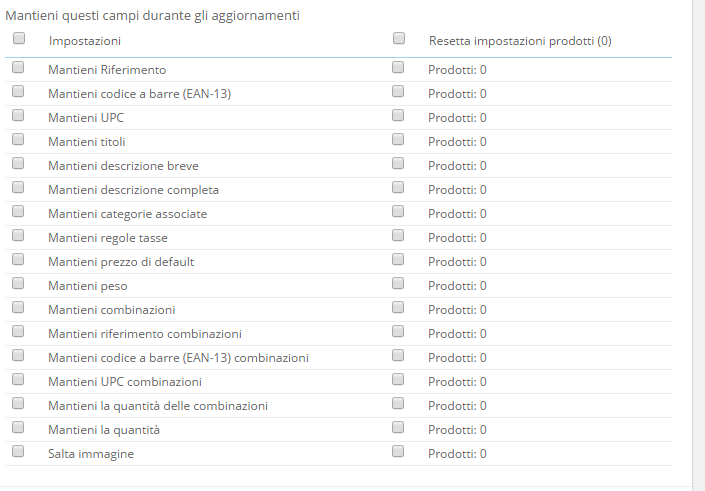The width and height of the screenshot is (705, 491).
Task: Check 'Resetta impostazioni prodotti (0)' header checkbox
Action: tap(399, 39)
